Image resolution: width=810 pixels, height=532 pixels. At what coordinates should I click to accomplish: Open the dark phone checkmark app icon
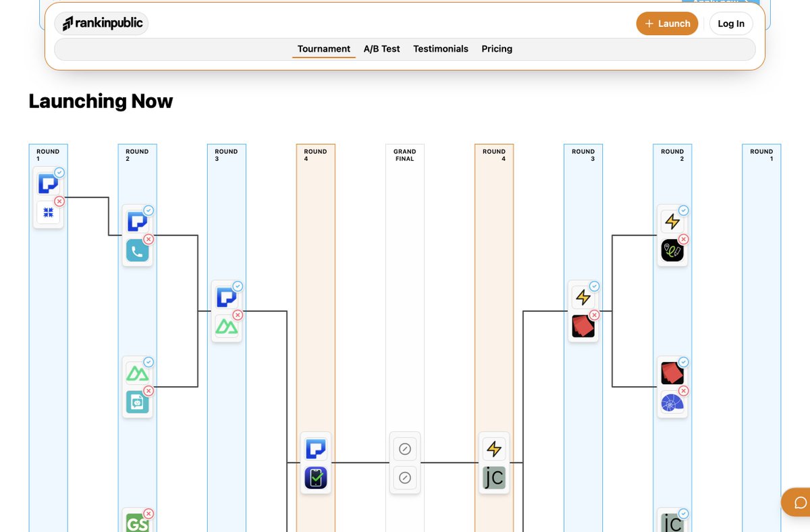click(315, 478)
